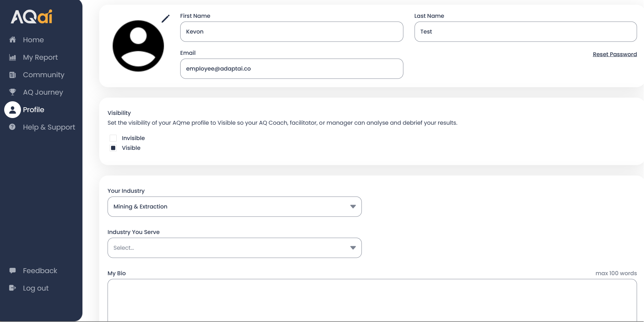Click the AQai logo
Viewport: 644px width, 322px height.
pos(31,16)
